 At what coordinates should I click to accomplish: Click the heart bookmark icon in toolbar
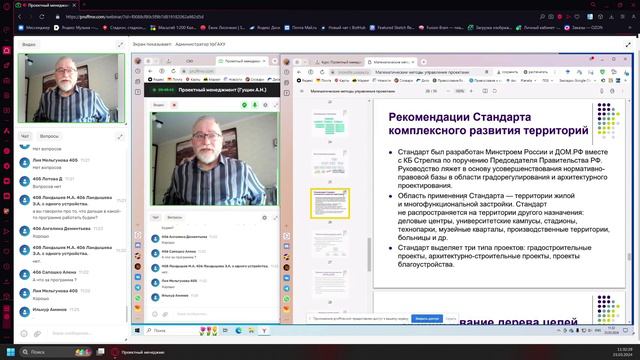[x=577, y=17]
